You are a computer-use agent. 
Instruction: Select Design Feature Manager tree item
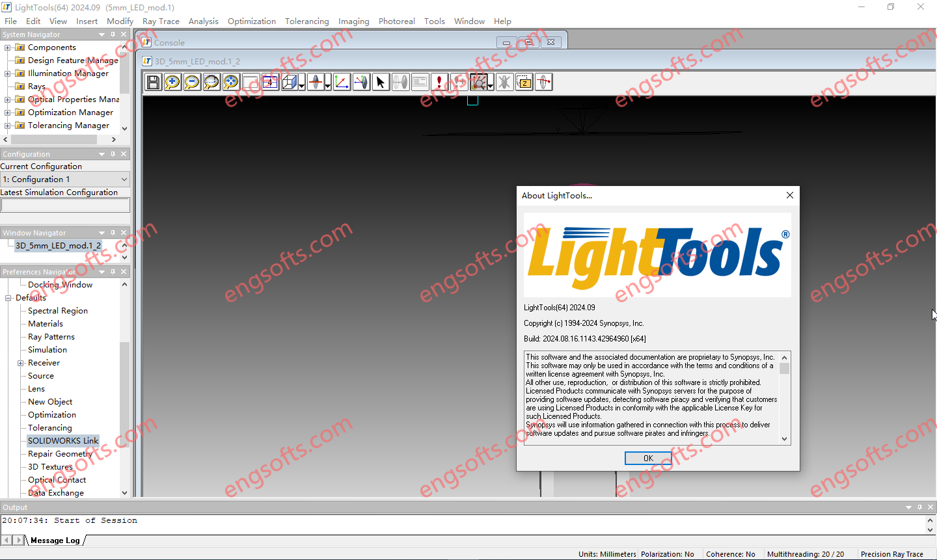73,60
